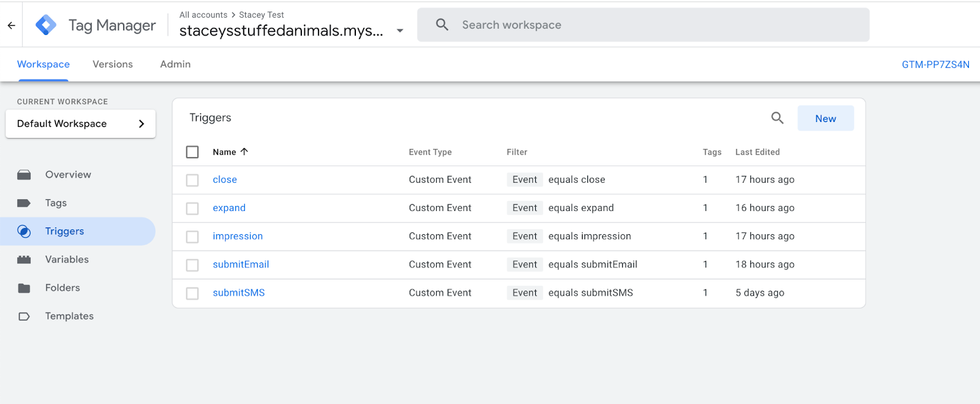980x404 pixels.
Task: Select the impression trigger checkbox
Action: pos(192,236)
